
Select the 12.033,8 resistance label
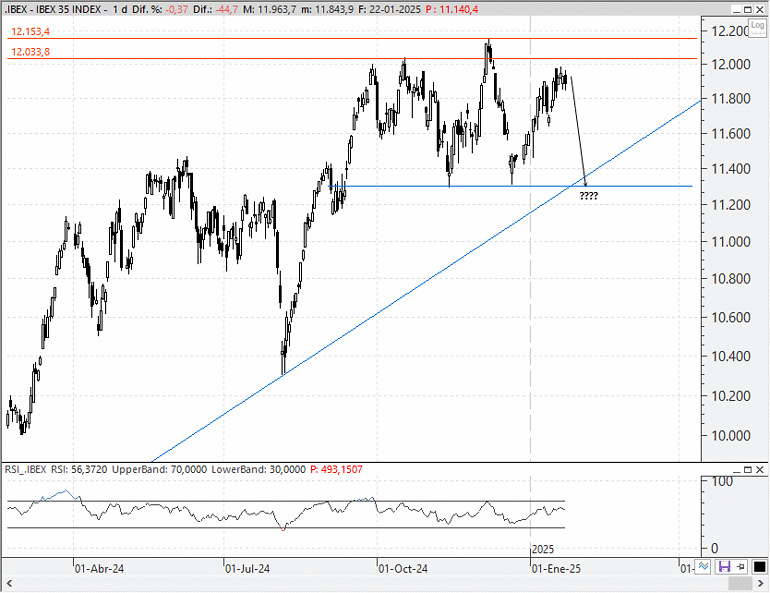pos(30,52)
